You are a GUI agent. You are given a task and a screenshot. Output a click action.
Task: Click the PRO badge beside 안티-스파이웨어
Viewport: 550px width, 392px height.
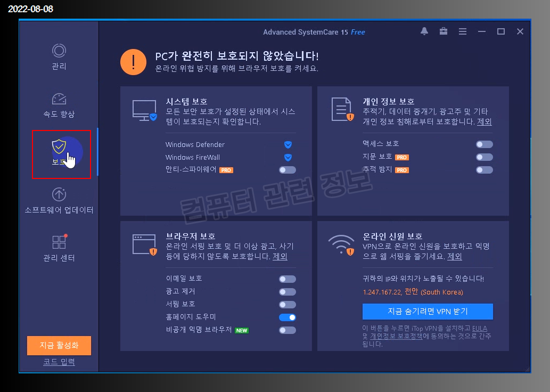pyautogui.click(x=226, y=170)
